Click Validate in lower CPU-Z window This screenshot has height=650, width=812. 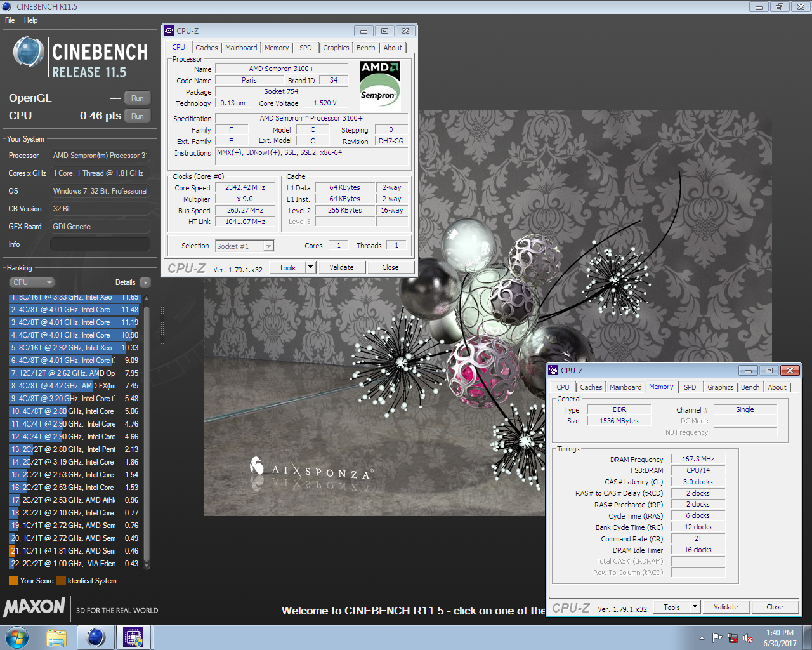click(726, 607)
